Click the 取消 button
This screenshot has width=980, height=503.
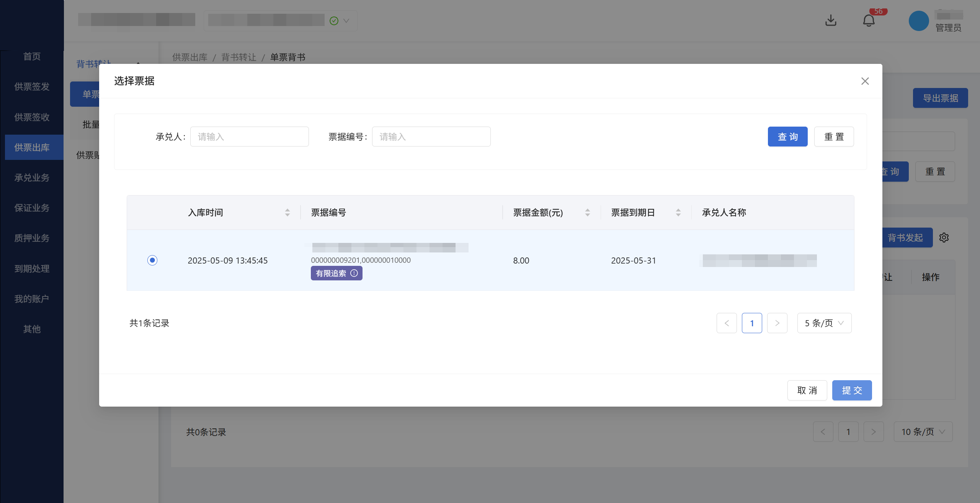[807, 390]
